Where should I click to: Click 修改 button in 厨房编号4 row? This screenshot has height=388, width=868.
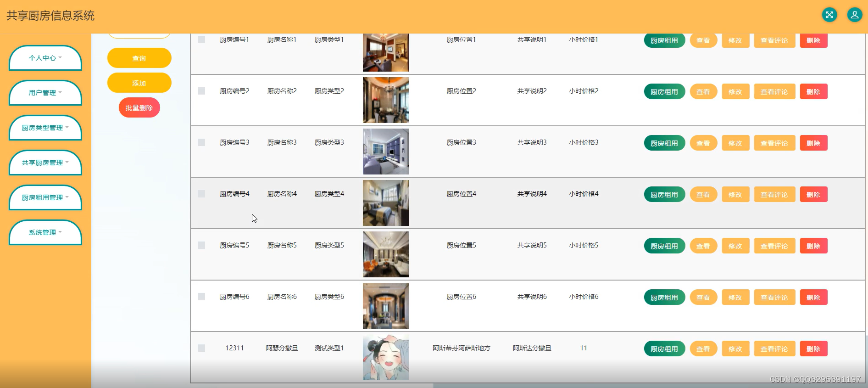click(x=735, y=195)
